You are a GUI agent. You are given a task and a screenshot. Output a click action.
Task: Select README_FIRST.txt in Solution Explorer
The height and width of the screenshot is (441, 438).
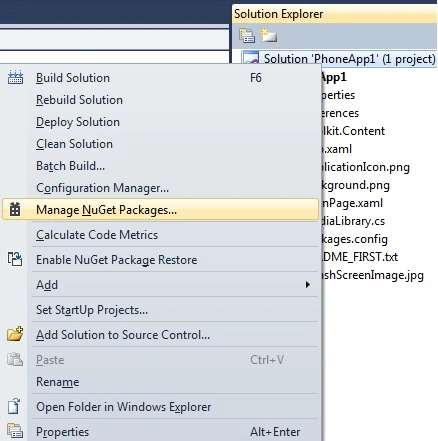(359, 257)
